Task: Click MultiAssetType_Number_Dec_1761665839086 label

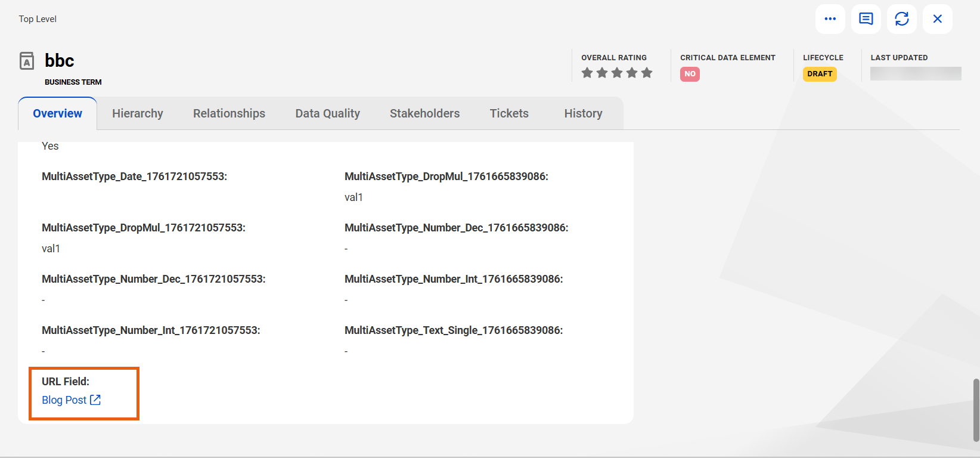Action: pos(456,228)
